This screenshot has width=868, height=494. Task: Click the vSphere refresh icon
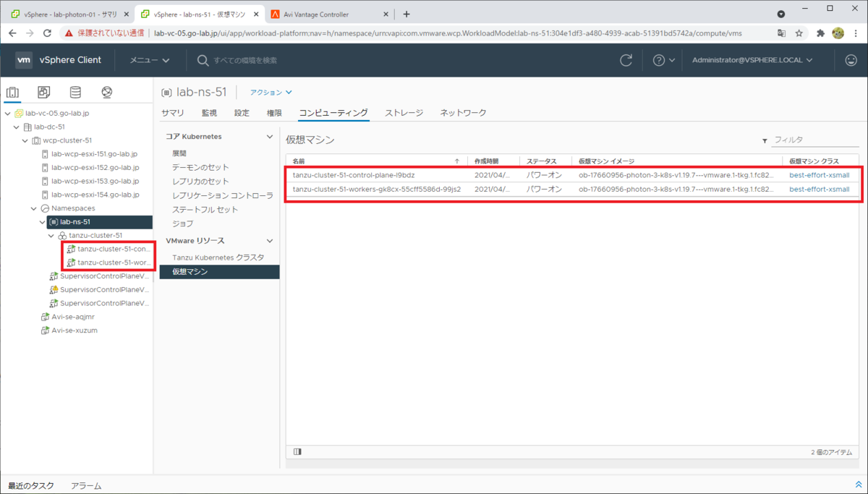(x=626, y=60)
